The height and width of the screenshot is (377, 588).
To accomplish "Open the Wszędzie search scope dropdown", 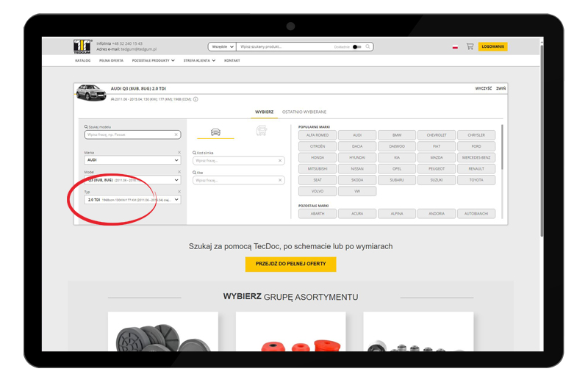I will tap(222, 46).
